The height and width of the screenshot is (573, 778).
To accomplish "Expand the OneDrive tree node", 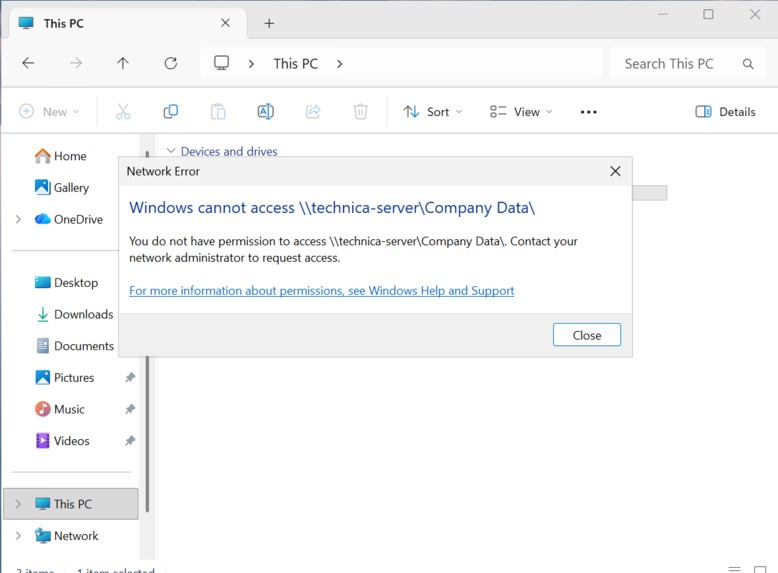I will pyautogui.click(x=18, y=219).
